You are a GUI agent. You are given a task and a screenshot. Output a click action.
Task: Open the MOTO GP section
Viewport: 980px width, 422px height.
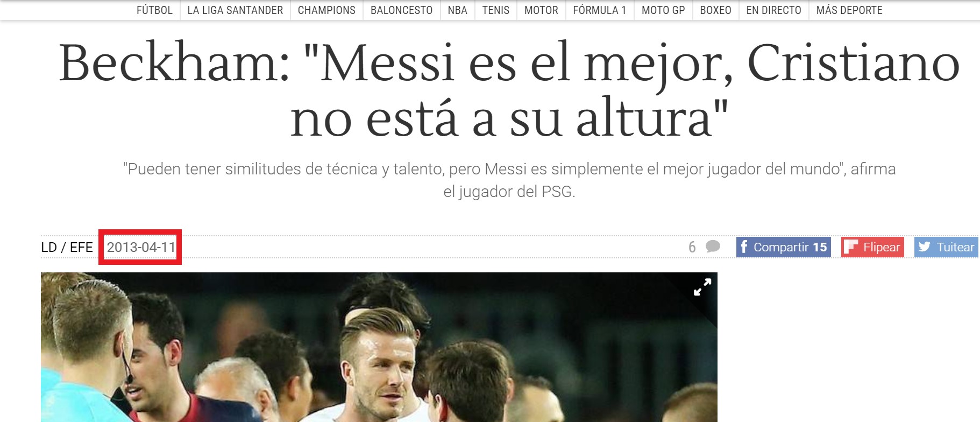[x=663, y=10]
